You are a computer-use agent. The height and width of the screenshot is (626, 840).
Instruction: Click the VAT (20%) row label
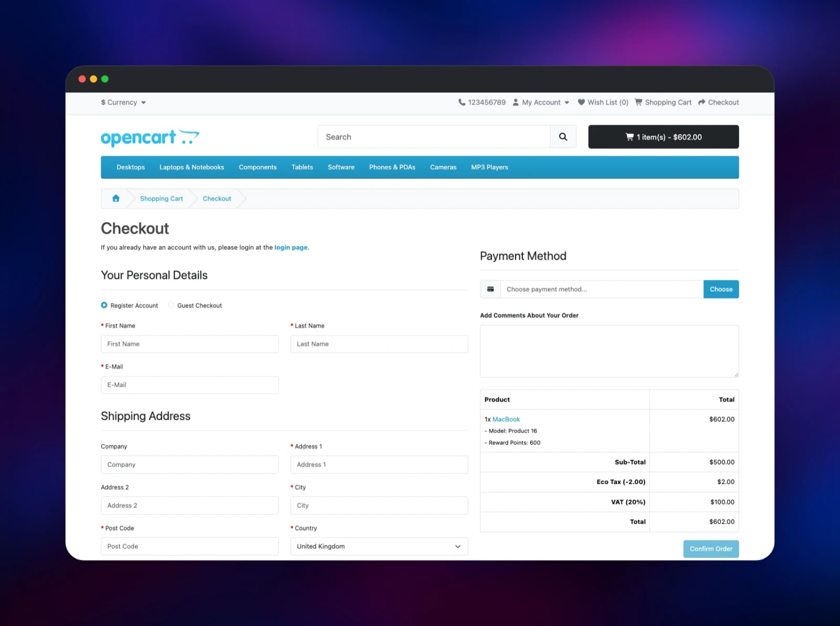628,502
